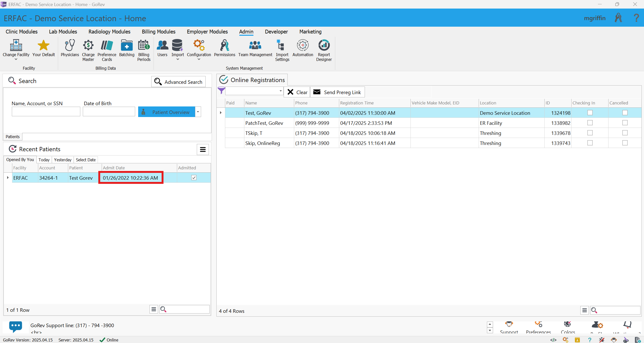Open Preferences in bottom toolbar
This screenshot has height=343, width=644.
(x=538, y=327)
